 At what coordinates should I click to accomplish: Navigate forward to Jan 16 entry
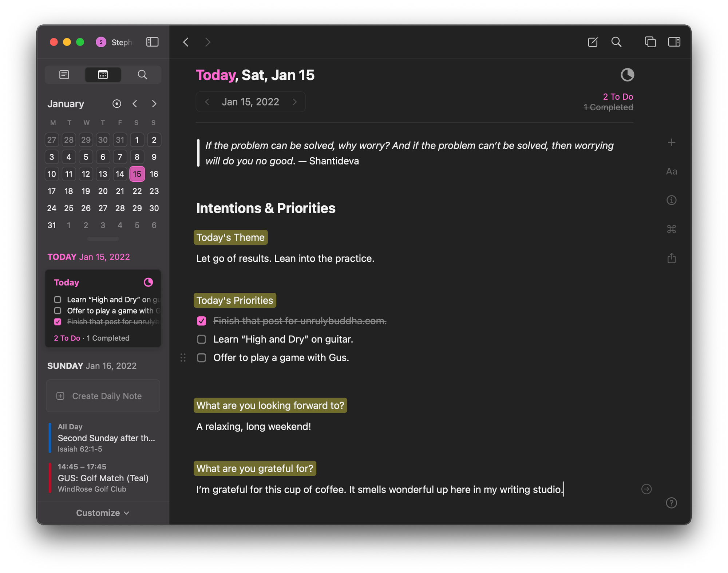pos(295,102)
